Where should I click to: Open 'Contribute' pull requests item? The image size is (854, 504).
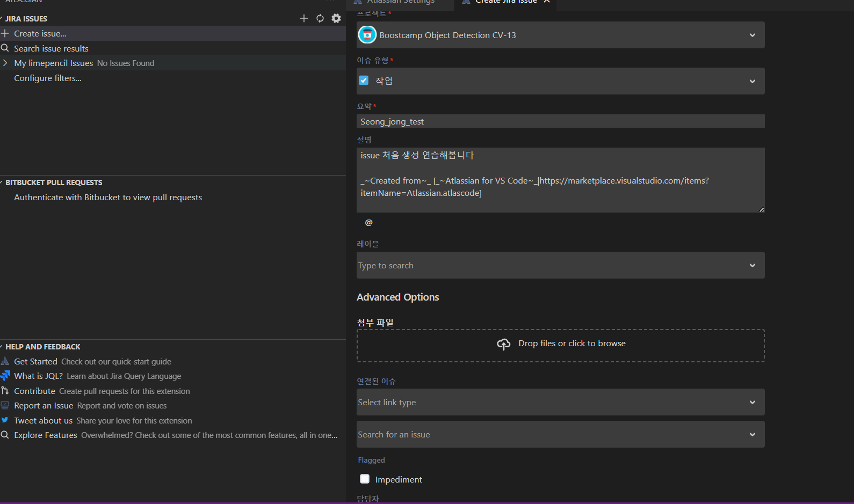173,391
